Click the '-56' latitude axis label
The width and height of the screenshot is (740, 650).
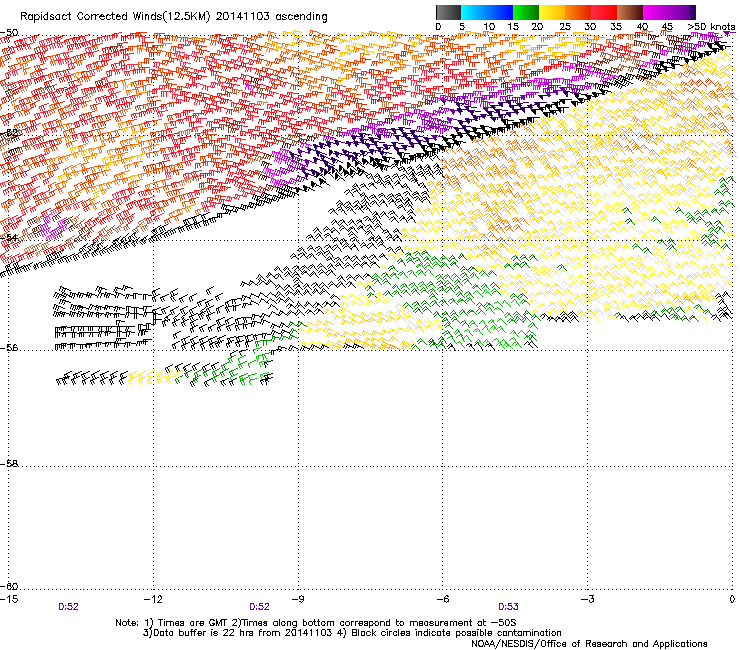(x=9, y=348)
